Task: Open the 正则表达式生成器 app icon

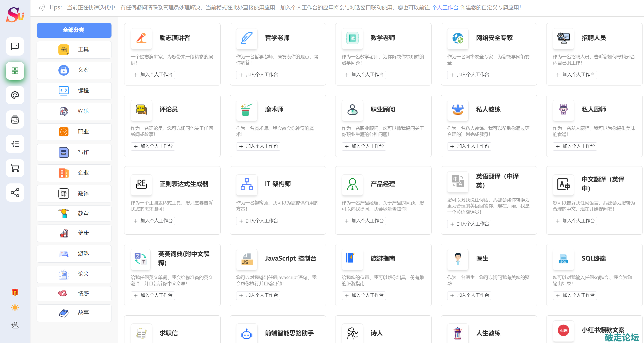Action: [x=141, y=184]
